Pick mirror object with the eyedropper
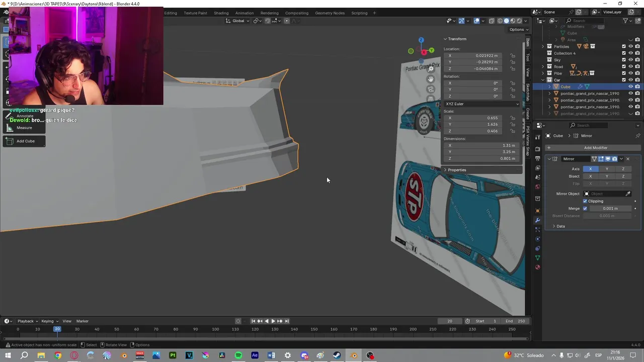Screen dimensions: 644x362 628,194
